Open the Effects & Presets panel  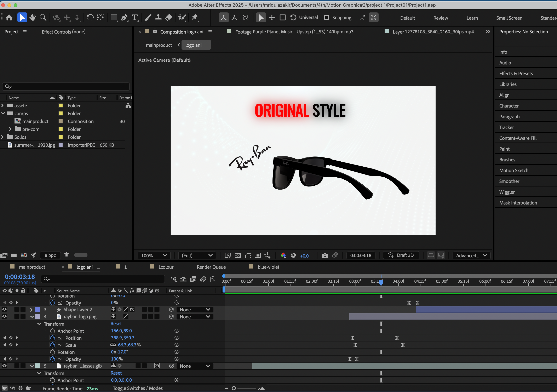click(516, 74)
